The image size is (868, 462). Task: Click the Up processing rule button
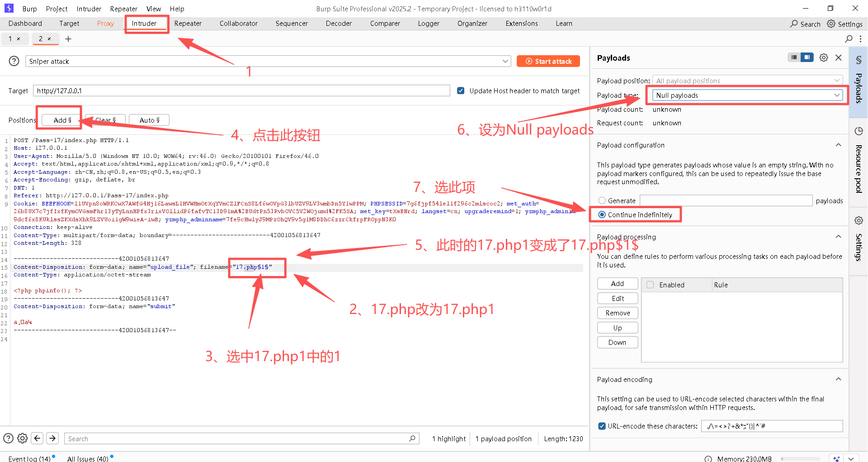(618, 328)
